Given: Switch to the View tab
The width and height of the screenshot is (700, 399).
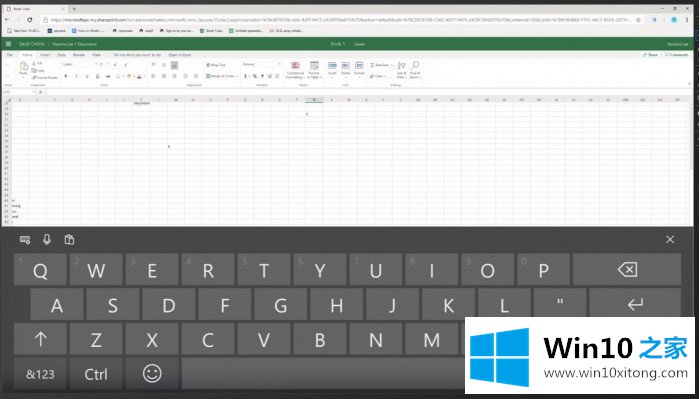Looking at the screenshot, I should pyautogui.click(x=96, y=55).
